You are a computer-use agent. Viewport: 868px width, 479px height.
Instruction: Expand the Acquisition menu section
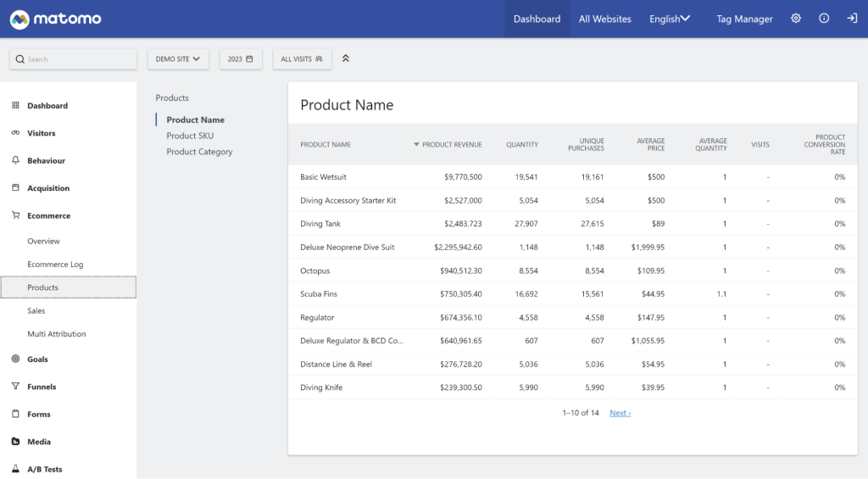point(48,188)
